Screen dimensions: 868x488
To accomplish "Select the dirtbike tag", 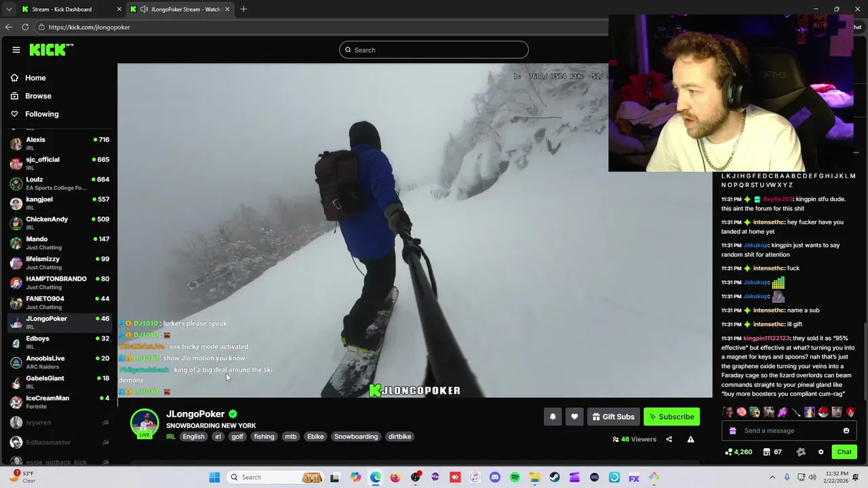I will coord(399,436).
